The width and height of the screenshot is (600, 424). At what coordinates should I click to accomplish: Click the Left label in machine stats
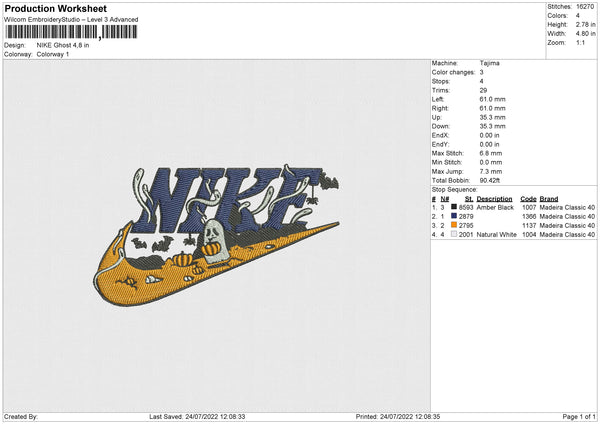[x=437, y=99]
